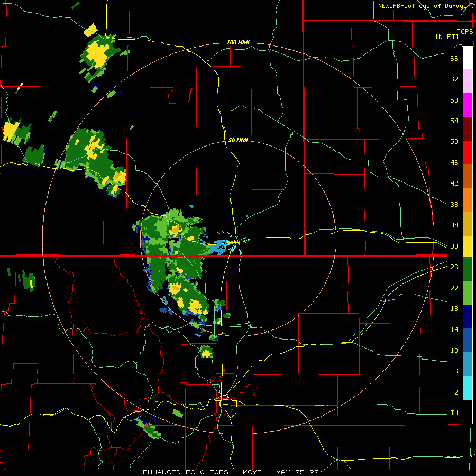Click the 10 legend value label

click(454, 350)
